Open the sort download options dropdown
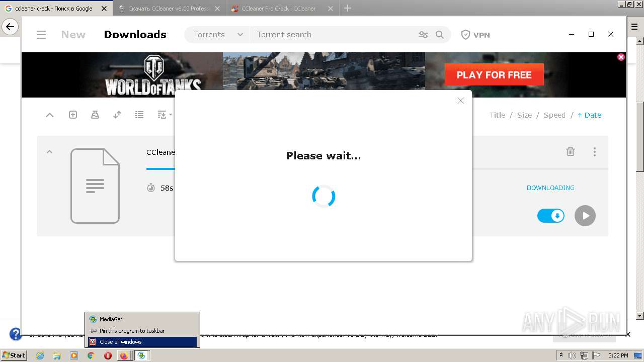Image resolution: width=644 pixels, height=362 pixels. 165,115
